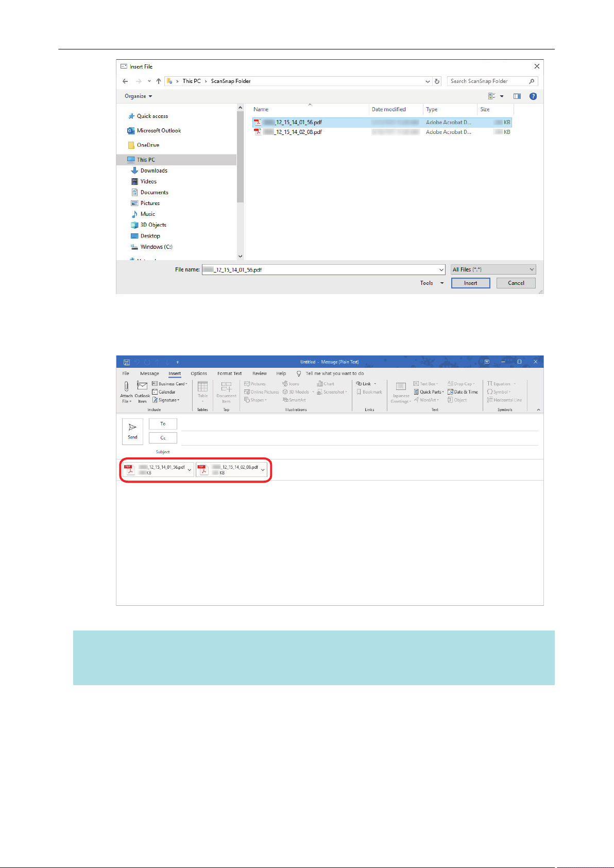Expand address bar path dropdown
614x868 pixels.
pyautogui.click(x=428, y=81)
